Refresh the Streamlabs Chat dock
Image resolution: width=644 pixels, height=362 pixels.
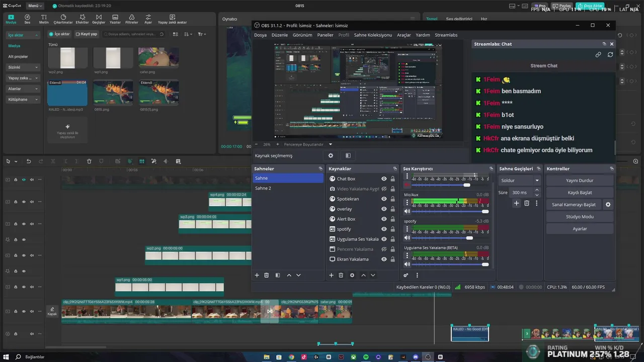(610, 54)
